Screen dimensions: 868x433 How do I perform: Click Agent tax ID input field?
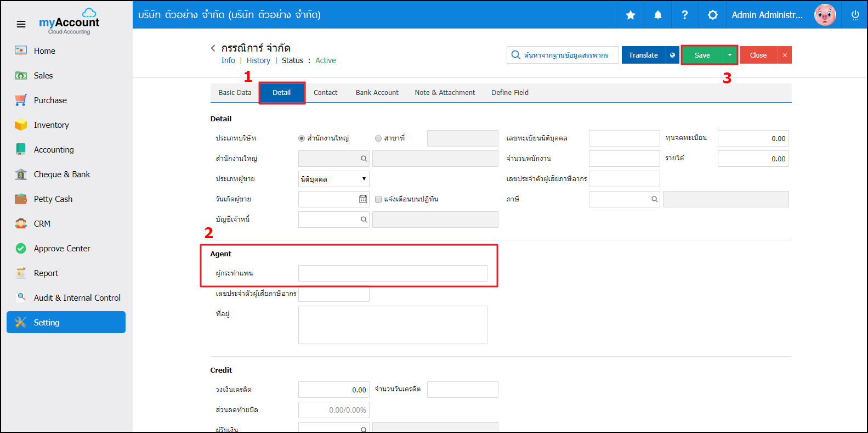click(333, 295)
